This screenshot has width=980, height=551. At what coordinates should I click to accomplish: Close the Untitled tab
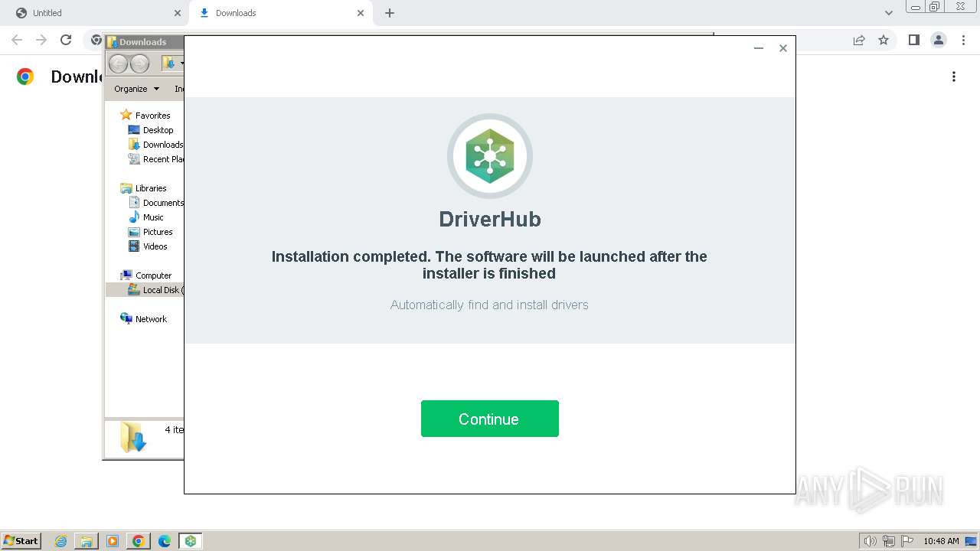tap(178, 13)
